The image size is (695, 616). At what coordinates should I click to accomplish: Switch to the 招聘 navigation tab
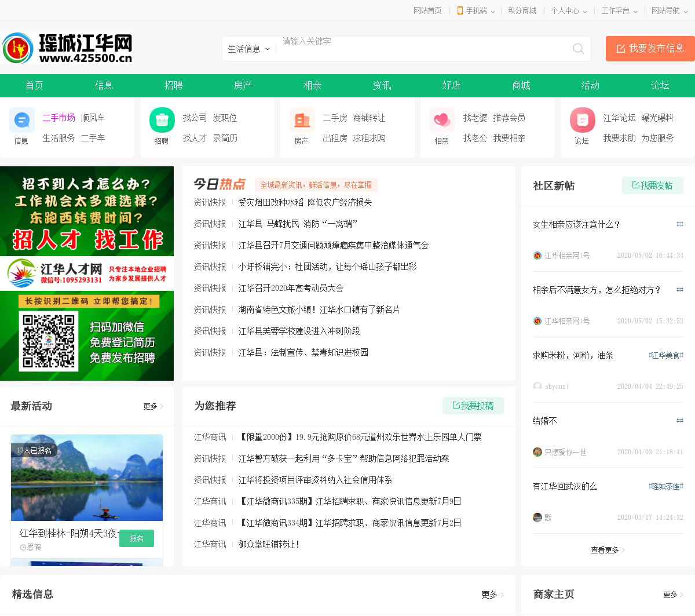[173, 85]
